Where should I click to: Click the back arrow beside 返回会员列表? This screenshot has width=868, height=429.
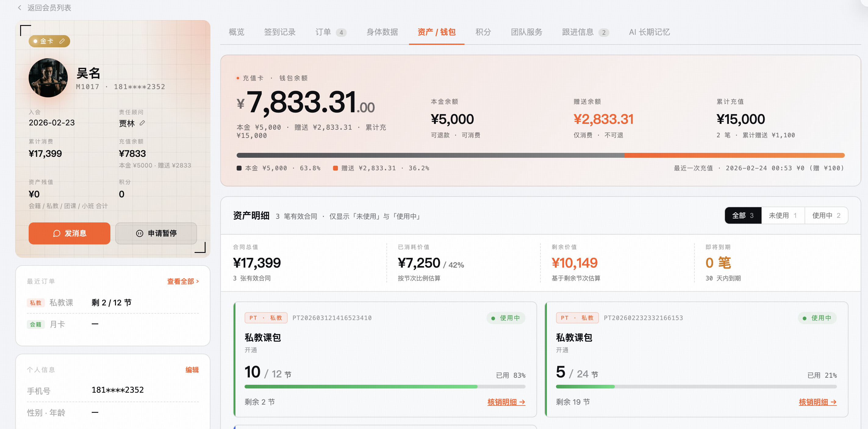click(20, 8)
